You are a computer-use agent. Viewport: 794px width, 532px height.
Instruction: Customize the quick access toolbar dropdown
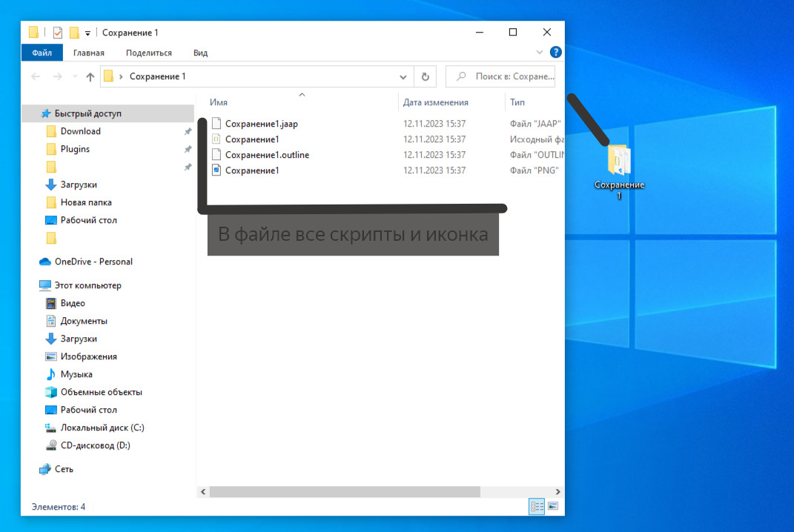[x=87, y=33]
